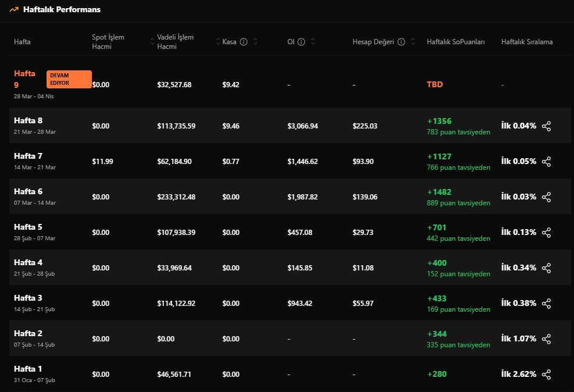
Task: Click the $0.77 Kasa value
Action: coord(231,162)
